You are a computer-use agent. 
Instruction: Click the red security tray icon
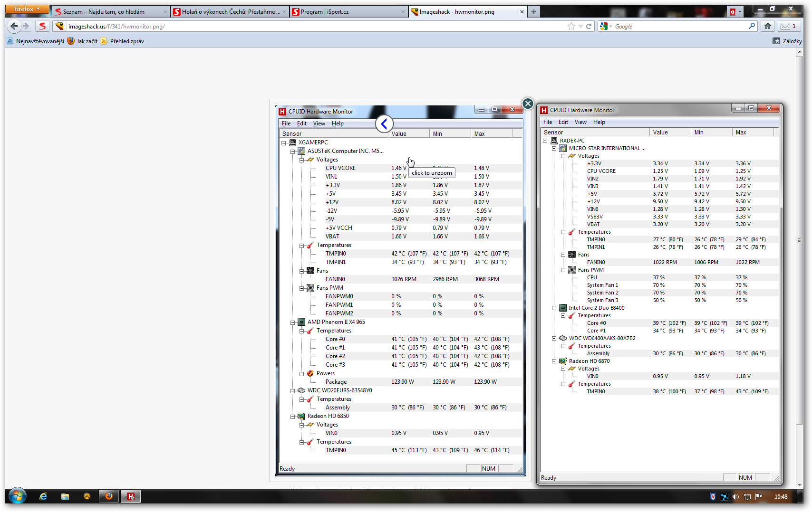(713, 497)
